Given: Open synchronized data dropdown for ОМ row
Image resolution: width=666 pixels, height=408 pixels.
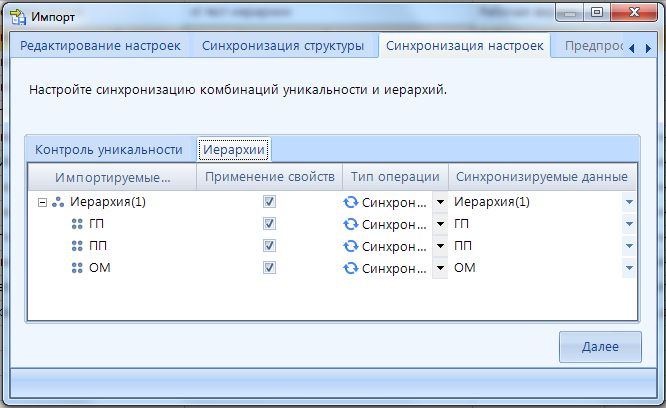Looking at the screenshot, I should point(629,268).
